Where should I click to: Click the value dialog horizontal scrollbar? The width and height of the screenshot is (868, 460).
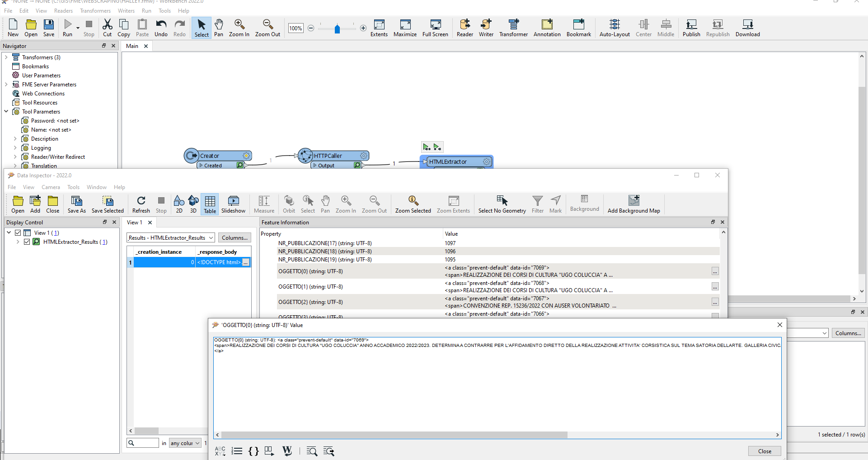pos(394,435)
